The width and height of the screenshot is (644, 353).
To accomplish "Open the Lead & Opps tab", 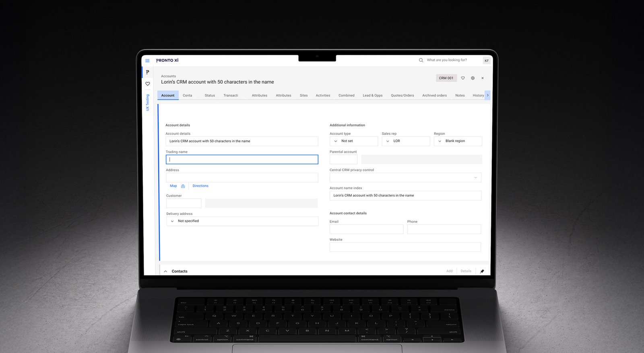I will [372, 96].
